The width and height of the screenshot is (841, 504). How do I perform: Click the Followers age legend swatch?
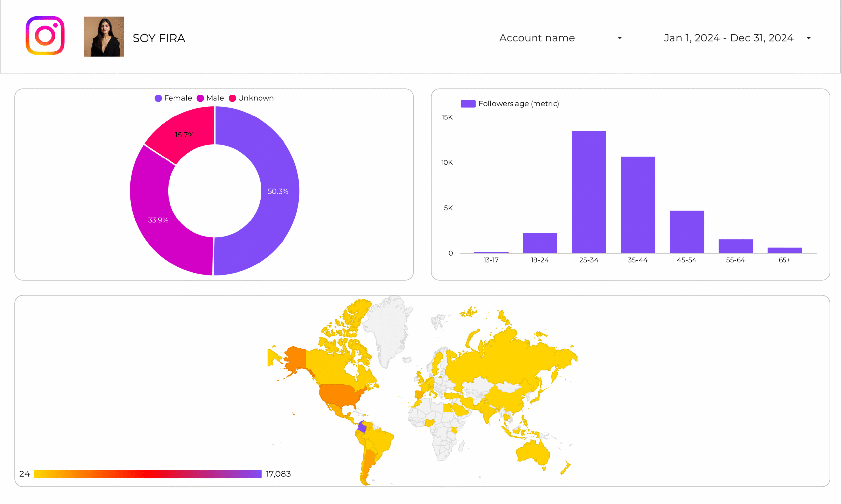pyautogui.click(x=468, y=104)
